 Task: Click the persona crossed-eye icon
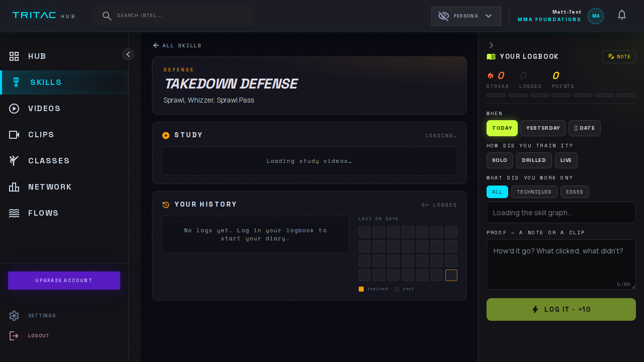444,16
